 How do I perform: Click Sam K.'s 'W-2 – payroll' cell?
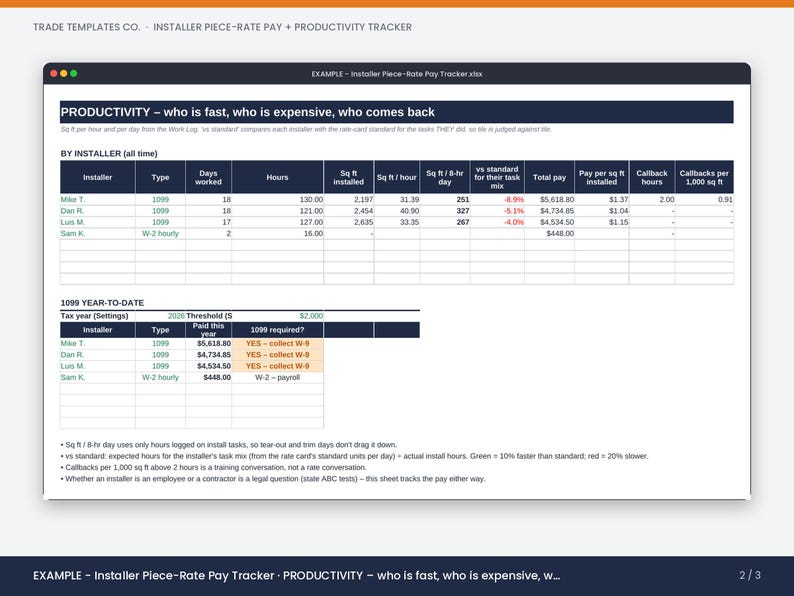(x=277, y=377)
